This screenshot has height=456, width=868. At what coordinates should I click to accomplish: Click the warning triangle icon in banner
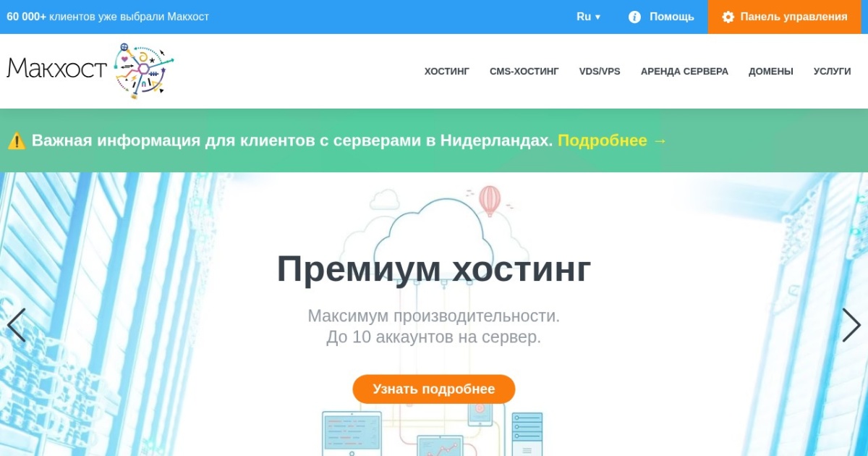coord(17,140)
